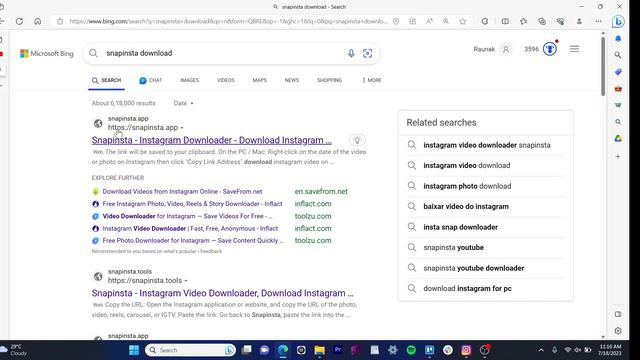The height and width of the screenshot is (360, 640).
Task: Start Bing visual search camera icon
Action: (367, 53)
